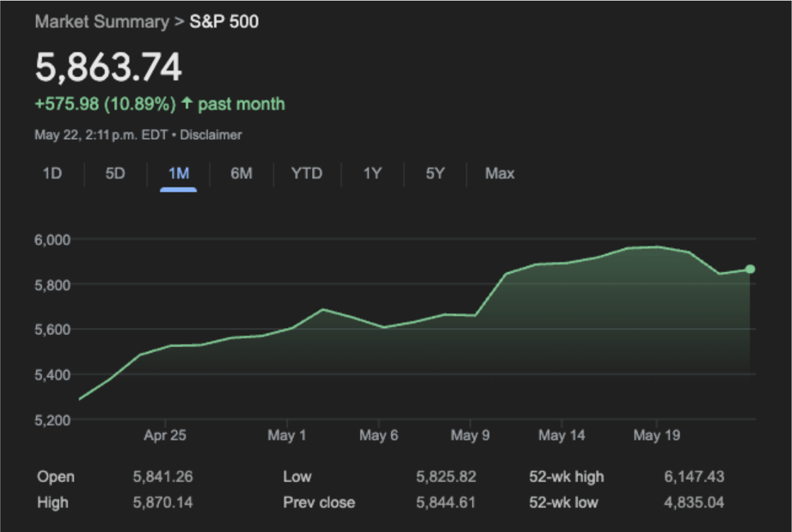Switch to the 1D time range tab
The height and width of the screenshot is (532, 792).
pyautogui.click(x=52, y=174)
